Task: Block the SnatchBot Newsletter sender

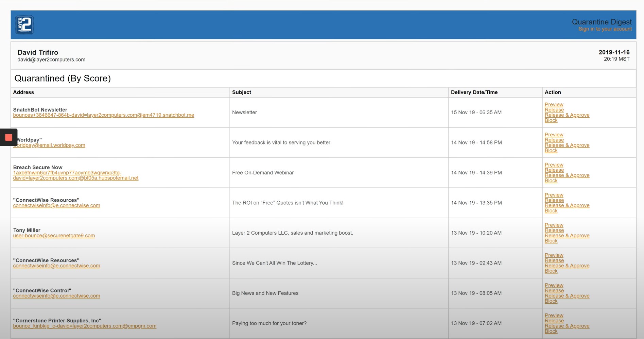Action: pos(551,120)
